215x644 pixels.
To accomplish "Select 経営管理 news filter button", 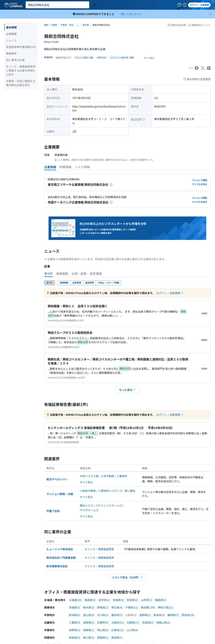I will [89, 283].
